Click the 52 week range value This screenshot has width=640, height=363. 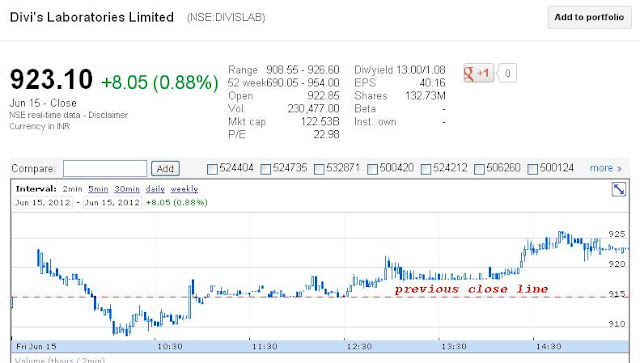point(302,83)
